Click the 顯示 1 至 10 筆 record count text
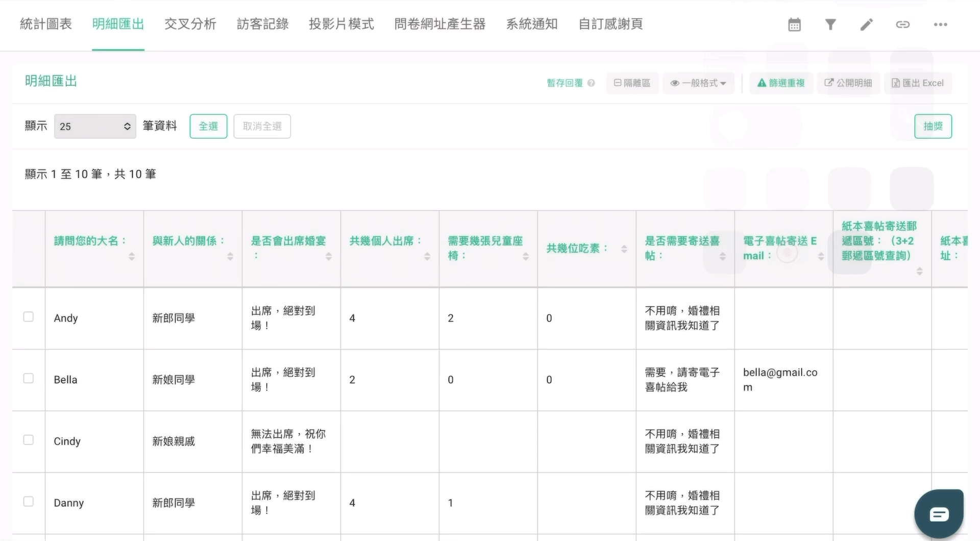 coord(90,174)
